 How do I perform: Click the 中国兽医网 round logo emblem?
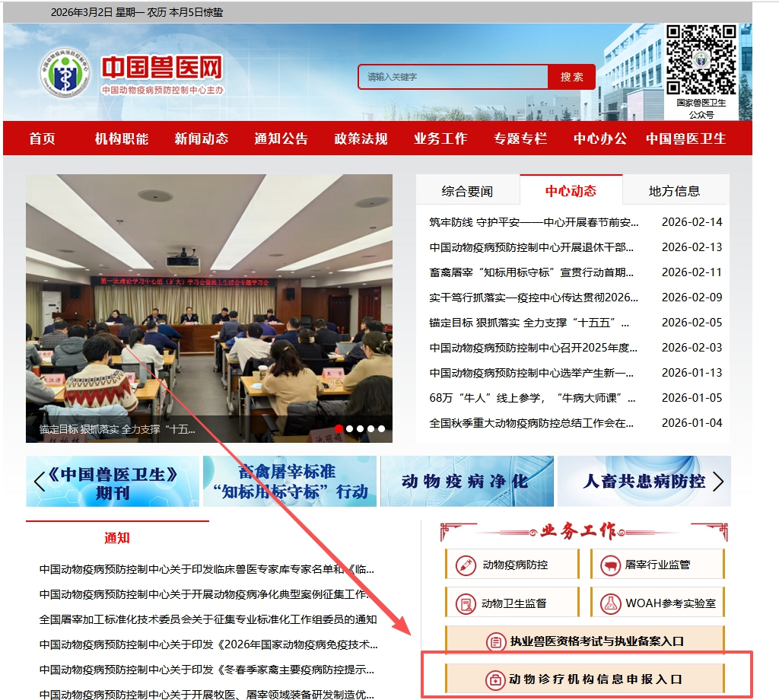click(62, 74)
